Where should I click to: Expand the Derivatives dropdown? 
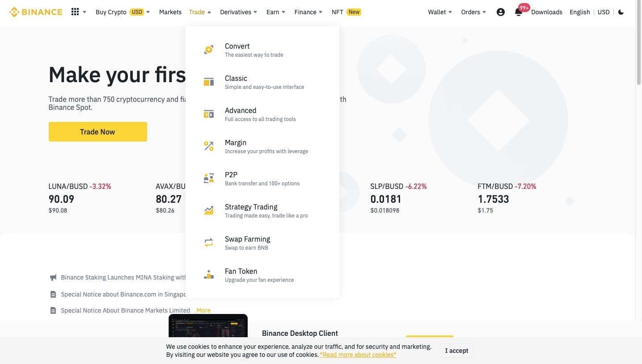[238, 12]
